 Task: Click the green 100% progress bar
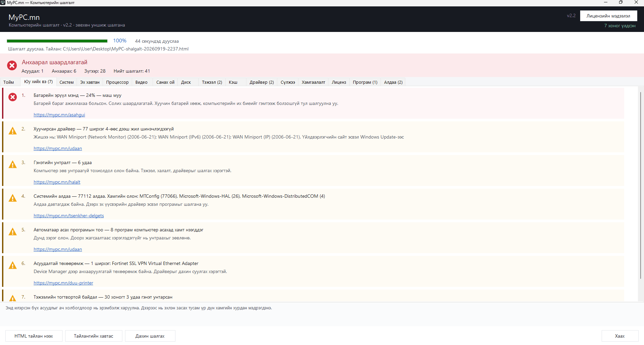pos(57,41)
